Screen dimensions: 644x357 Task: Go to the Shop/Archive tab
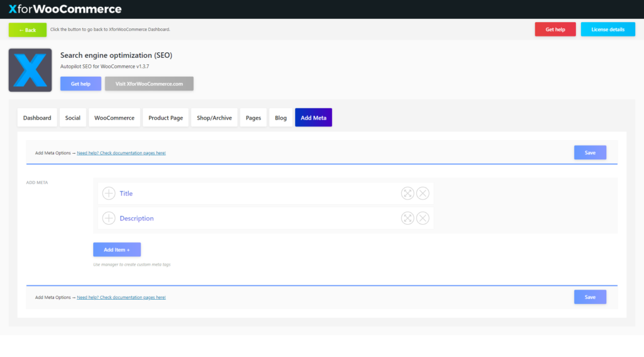(x=214, y=118)
